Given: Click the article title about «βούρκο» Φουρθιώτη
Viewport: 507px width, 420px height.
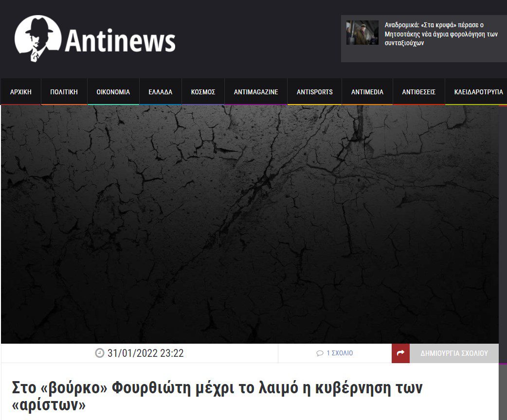Looking at the screenshot, I should coord(217,396).
